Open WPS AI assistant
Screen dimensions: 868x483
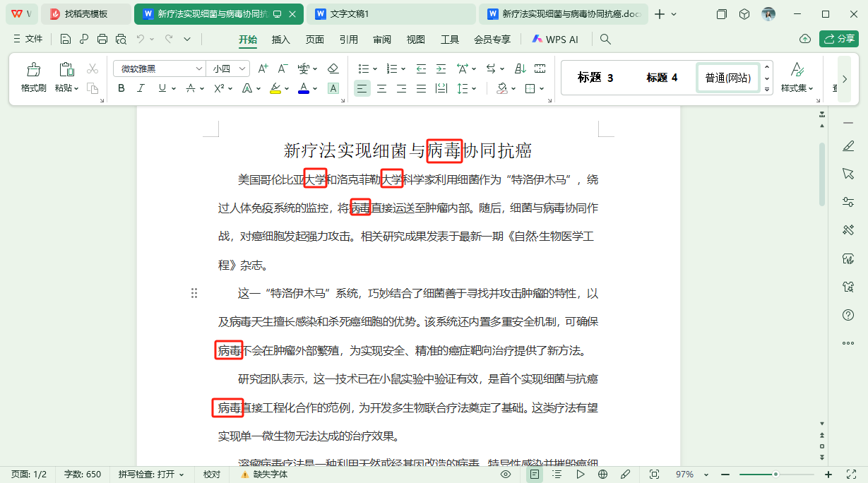pyautogui.click(x=555, y=40)
